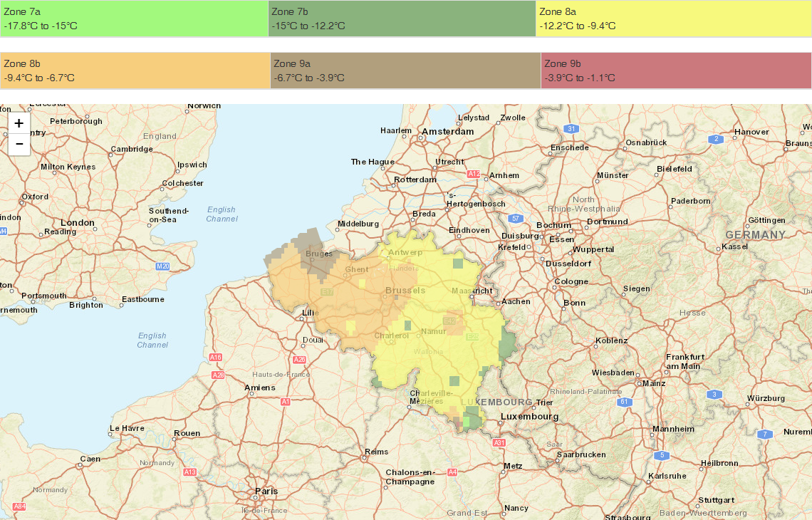This screenshot has height=520, width=812.
Task: Select the Zone 8a legend swatch
Action: click(674, 19)
